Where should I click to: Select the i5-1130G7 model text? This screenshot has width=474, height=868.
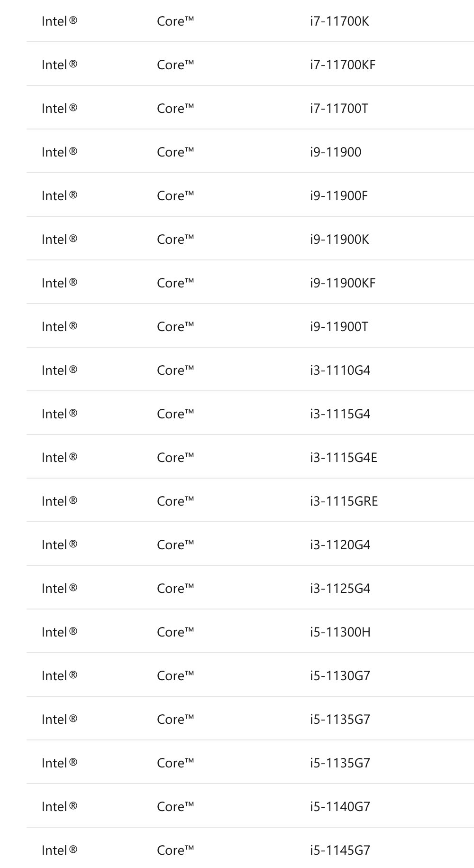(340, 676)
